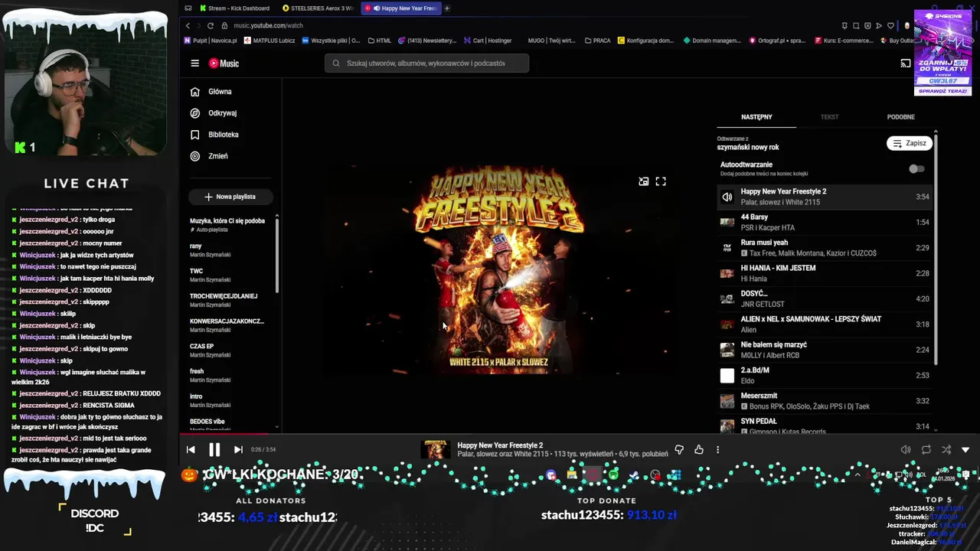Play HI HANIA - KIM JESTEM track
Screen dimensions: 980x551
point(825,273)
